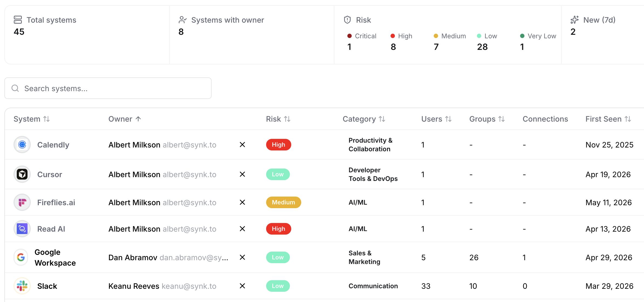
Task: Click the New (7d) sparkle icon
Action: [575, 20]
